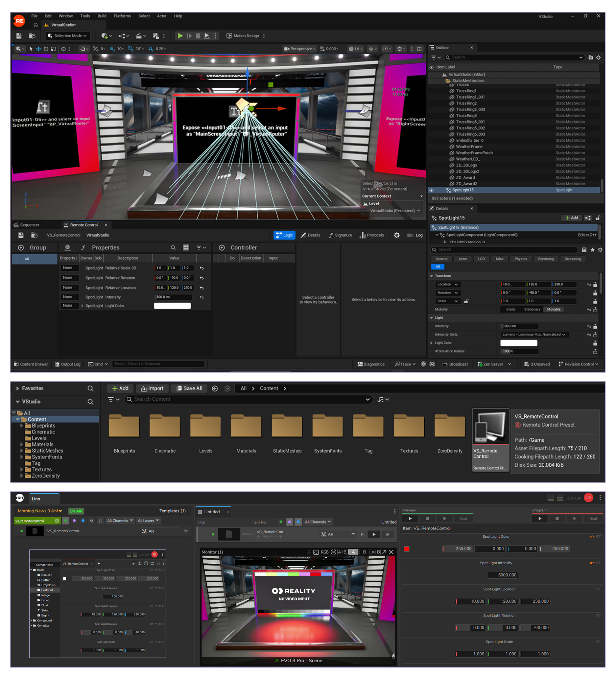Click the Save All button
Viewport: 616px width, 677px height.
[189, 388]
